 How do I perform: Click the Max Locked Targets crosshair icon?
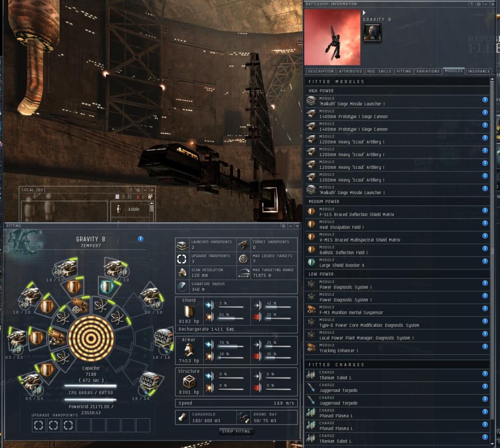pyautogui.click(x=243, y=259)
